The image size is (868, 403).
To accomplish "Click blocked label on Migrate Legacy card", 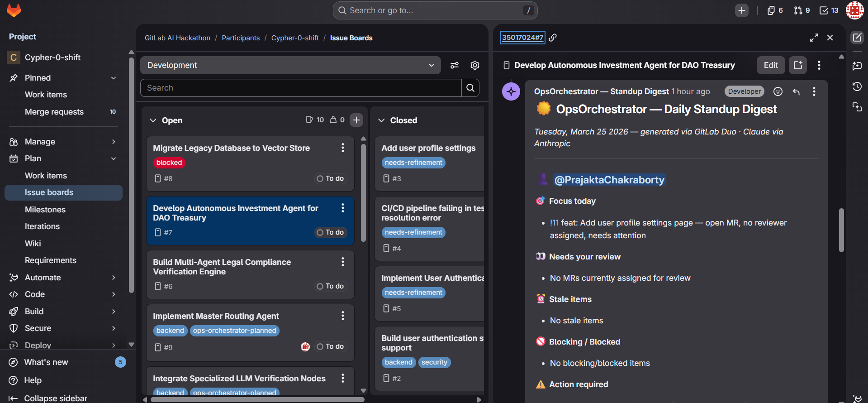I will click(x=169, y=163).
